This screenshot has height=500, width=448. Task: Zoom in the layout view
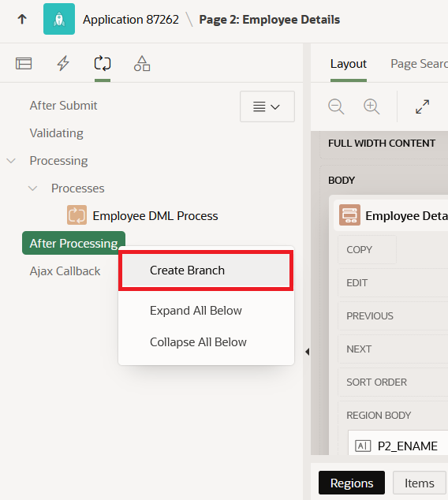tap(371, 106)
